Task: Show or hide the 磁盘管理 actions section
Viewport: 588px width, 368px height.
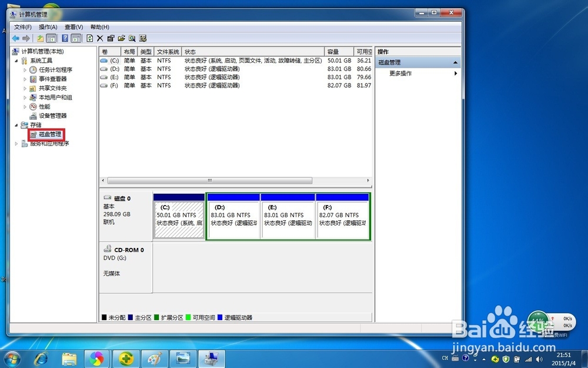Action: pos(455,62)
